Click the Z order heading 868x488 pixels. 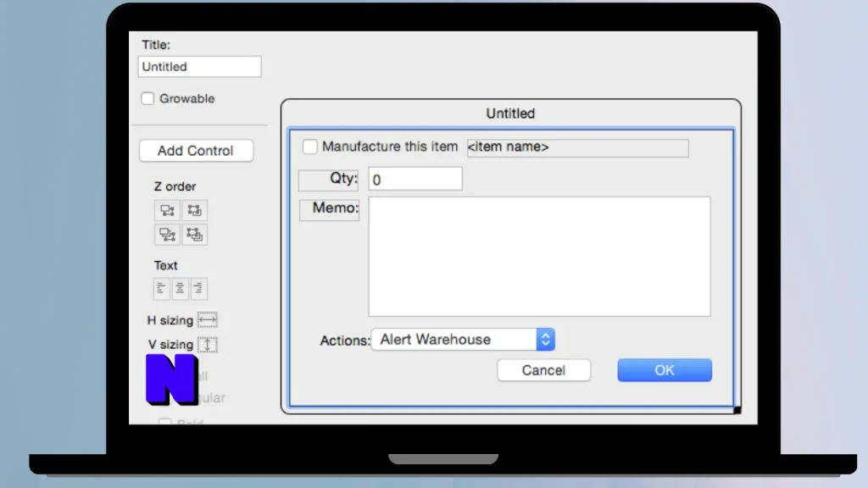(x=175, y=186)
